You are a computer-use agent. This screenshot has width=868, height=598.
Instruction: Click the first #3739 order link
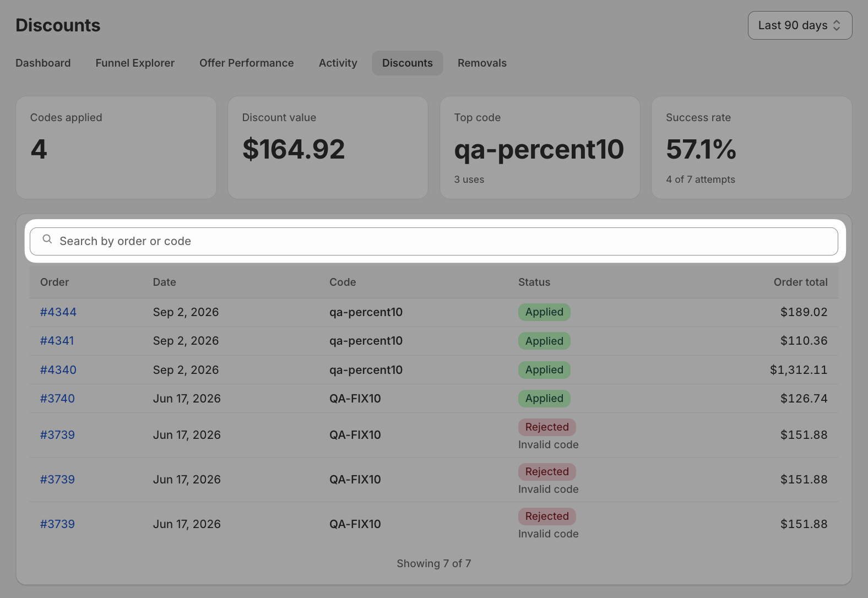click(57, 435)
